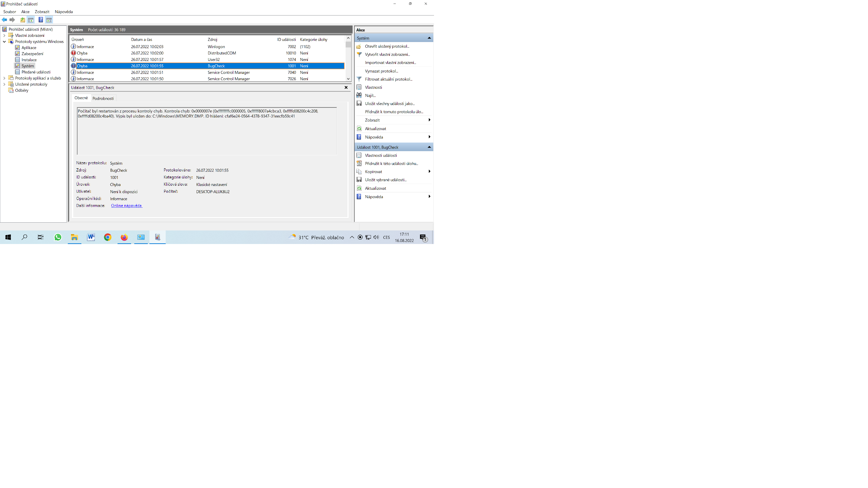Viewport: 868px width, 488px height.
Task: Click the blue help toolbar icon
Action: [40, 20]
